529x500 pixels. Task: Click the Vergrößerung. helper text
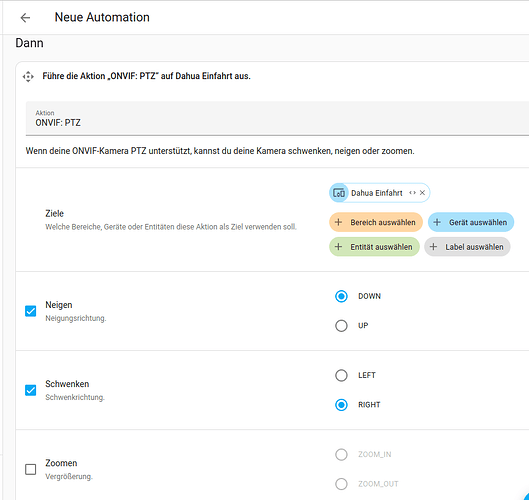(69, 476)
